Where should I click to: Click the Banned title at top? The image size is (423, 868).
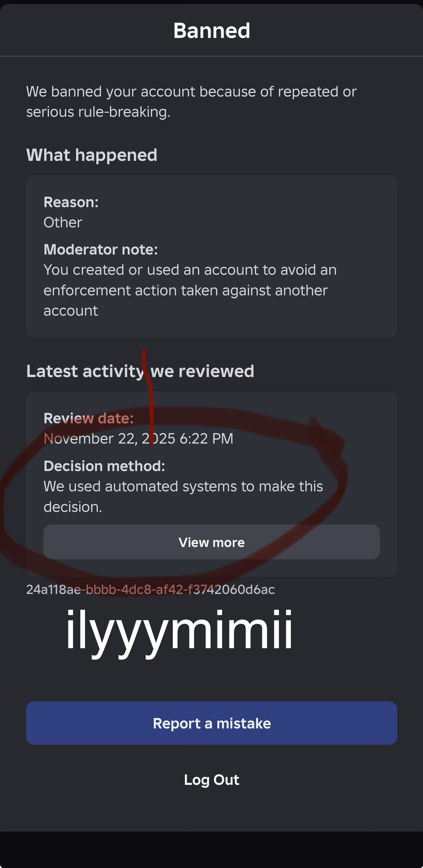click(x=212, y=30)
